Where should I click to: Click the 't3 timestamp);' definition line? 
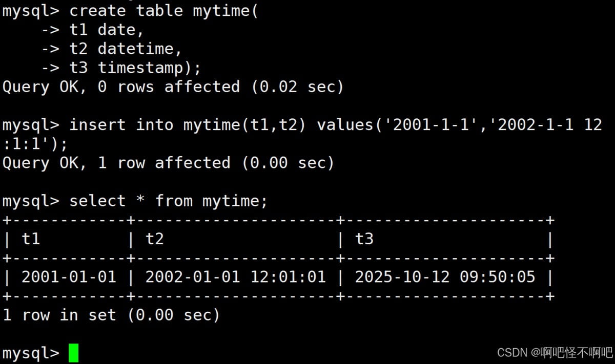(x=135, y=68)
